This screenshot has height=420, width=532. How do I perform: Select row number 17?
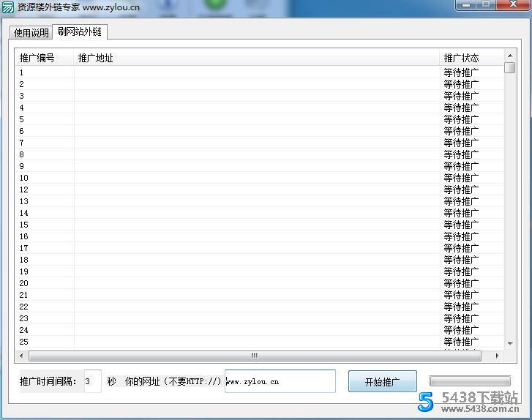pos(260,248)
